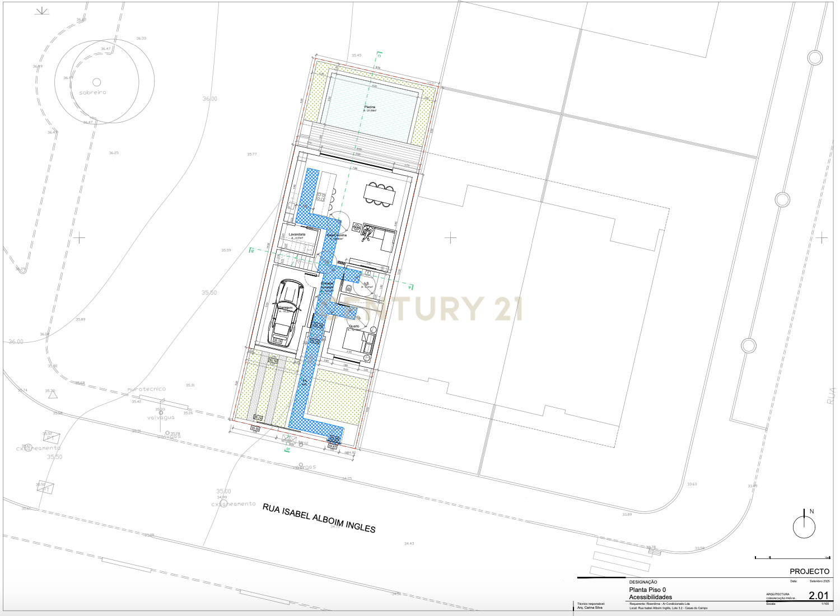Click the murotecnico label
The width and height of the screenshot is (840, 616).
(147, 389)
